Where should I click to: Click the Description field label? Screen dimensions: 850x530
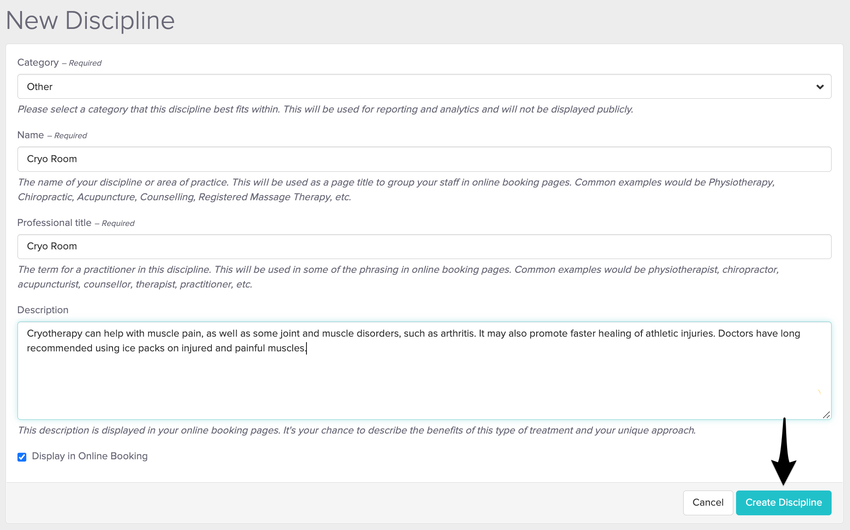point(43,310)
